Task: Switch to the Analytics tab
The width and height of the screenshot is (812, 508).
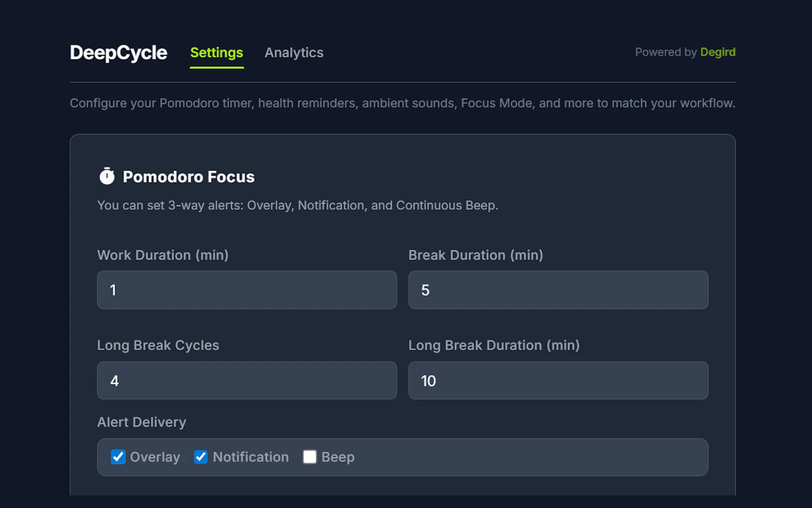Action: [x=294, y=52]
